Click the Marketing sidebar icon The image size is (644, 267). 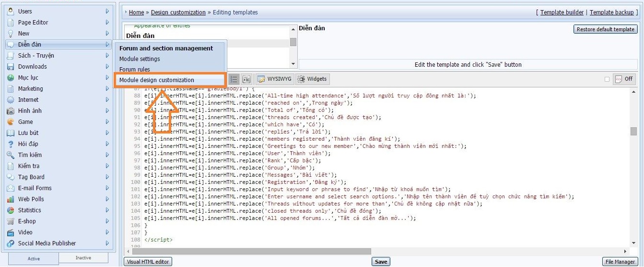[11, 88]
